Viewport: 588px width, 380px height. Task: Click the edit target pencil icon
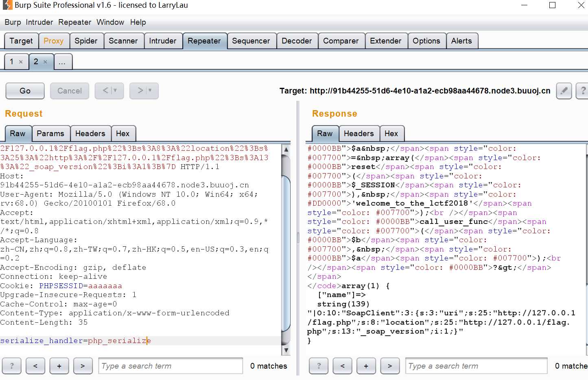click(564, 91)
